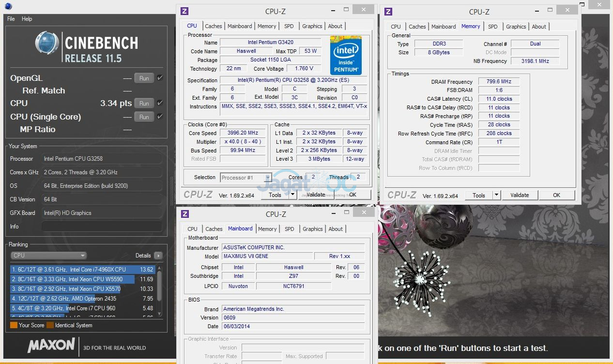Open Caches tab in Mainboard window
The width and height of the screenshot is (613, 364).
(214, 229)
